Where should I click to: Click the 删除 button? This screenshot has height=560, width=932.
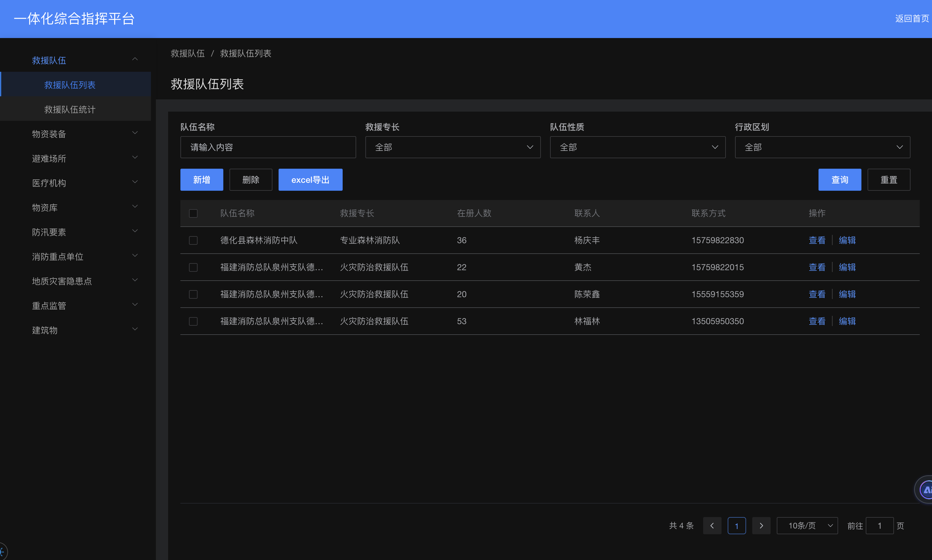click(x=251, y=180)
